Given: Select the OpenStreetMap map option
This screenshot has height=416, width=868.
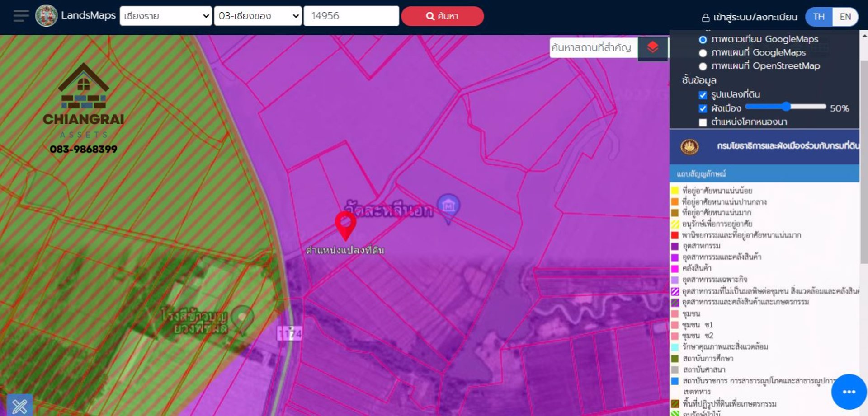Looking at the screenshot, I should pos(703,66).
